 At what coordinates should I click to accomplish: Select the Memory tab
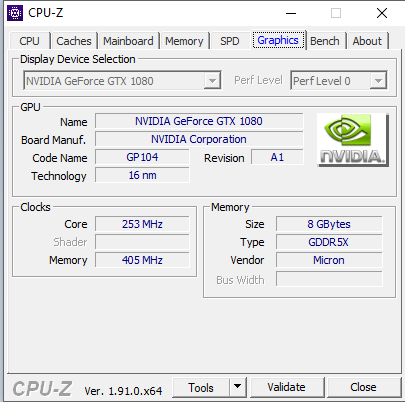tap(184, 41)
